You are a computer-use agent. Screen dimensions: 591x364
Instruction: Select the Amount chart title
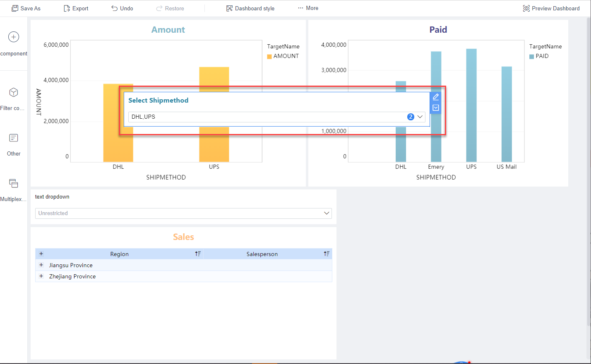click(x=168, y=30)
